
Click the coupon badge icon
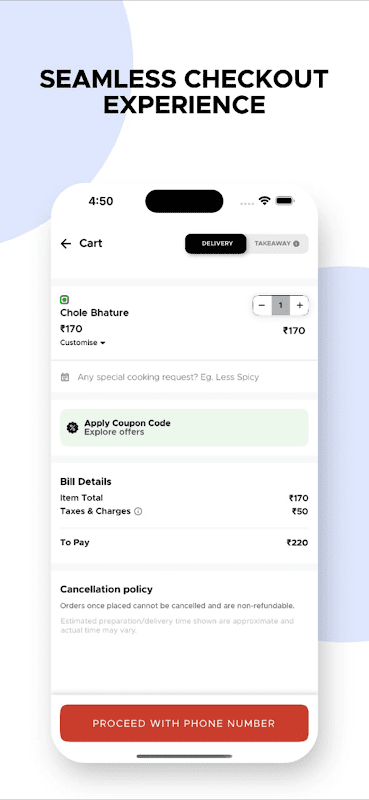click(72, 428)
